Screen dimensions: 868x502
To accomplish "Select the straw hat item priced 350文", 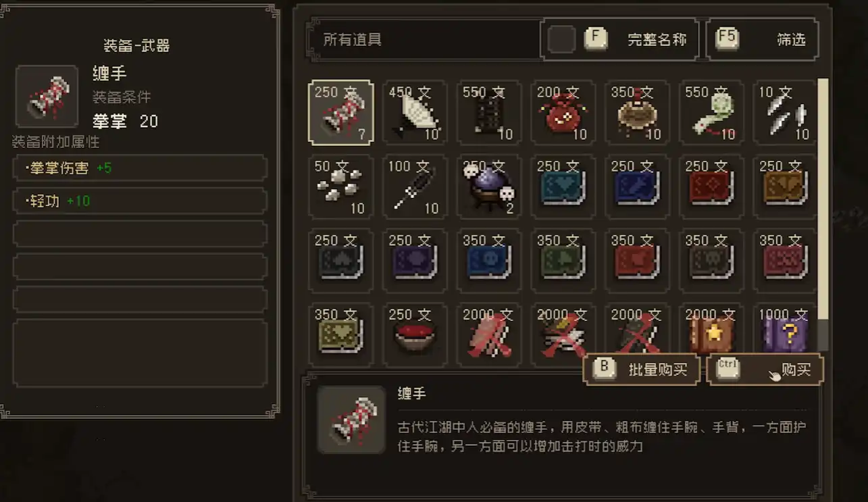I will tap(638, 113).
